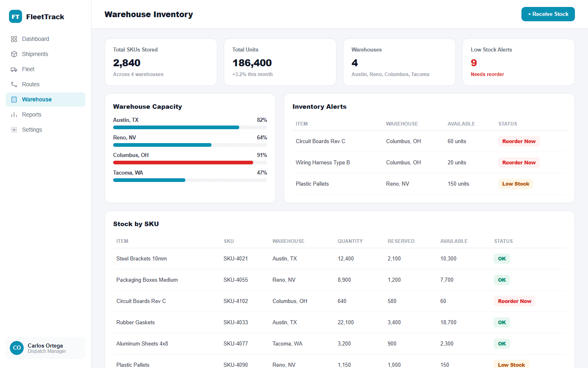Image resolution: width=588 pixels, height=368 pixels.
Task: Open the Fleet section
Action: pyautogui.click(x=45, y=69)
